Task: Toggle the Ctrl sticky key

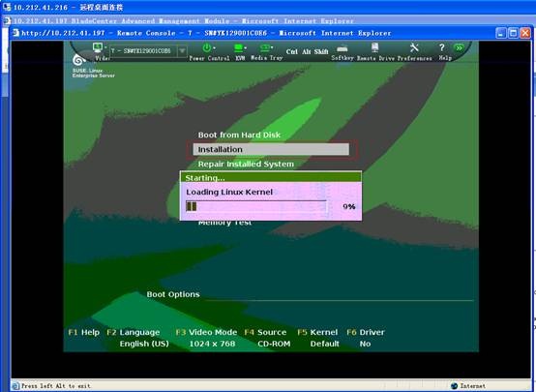Action: point(291,51)
